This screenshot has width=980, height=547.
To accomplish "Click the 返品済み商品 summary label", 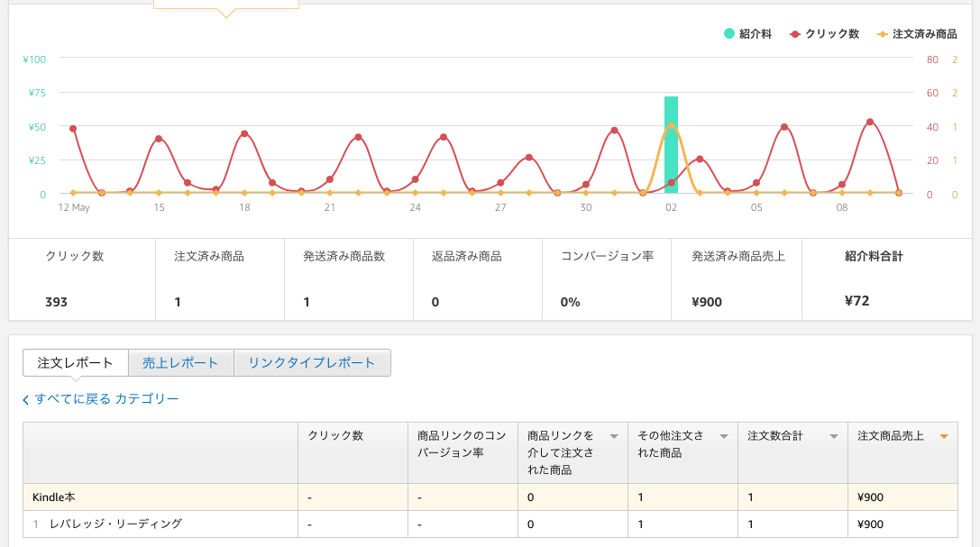I will pos(467,256).
